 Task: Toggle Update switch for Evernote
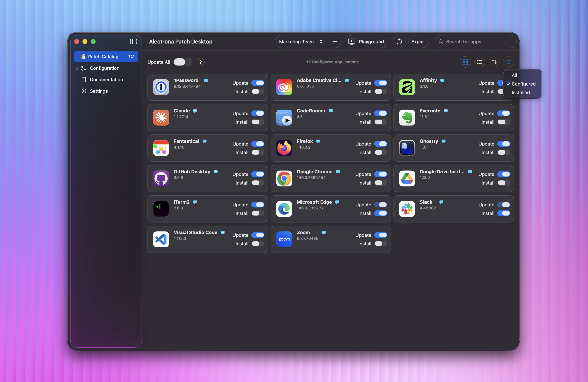point(503,113)
